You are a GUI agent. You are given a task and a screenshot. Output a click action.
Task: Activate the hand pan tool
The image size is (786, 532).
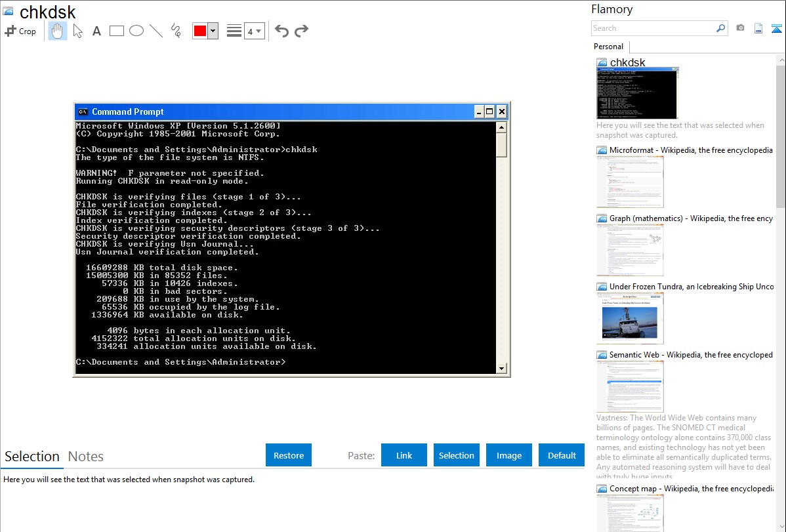(57, 31)
